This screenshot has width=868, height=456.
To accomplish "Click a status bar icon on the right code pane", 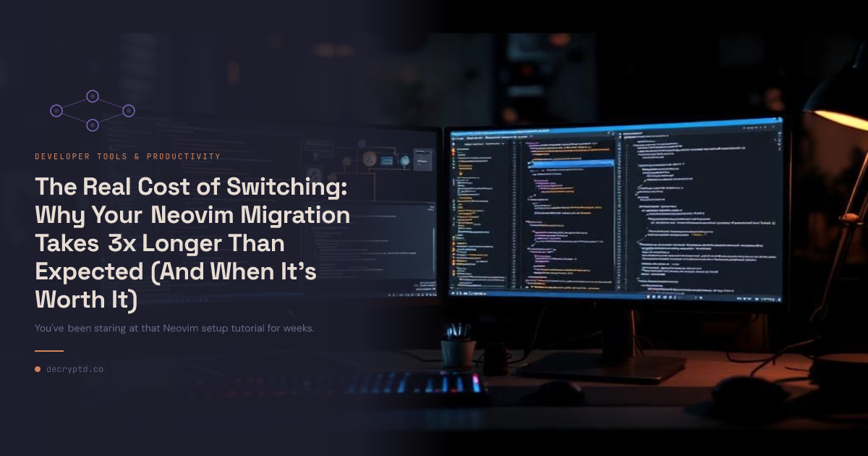I will point(658,296).
